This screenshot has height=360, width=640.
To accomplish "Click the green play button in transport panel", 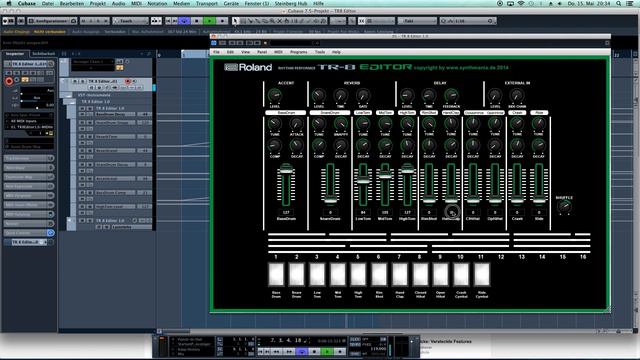I will (x=327, y=351).
